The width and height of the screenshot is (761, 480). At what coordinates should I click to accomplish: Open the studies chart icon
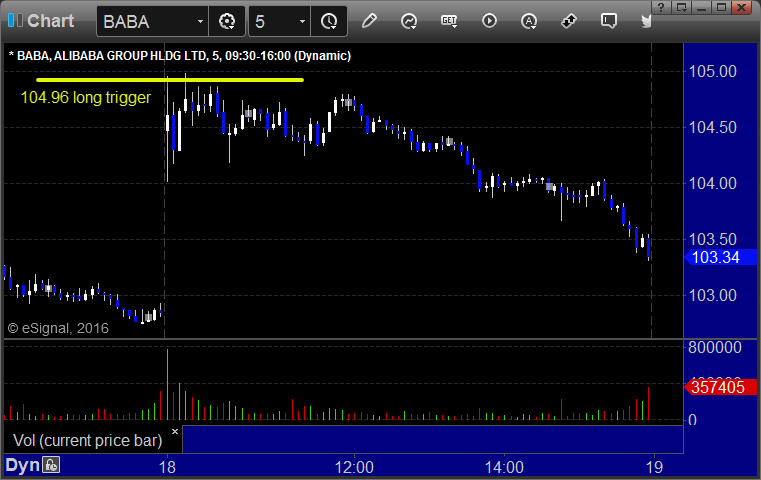coord(409,21)
